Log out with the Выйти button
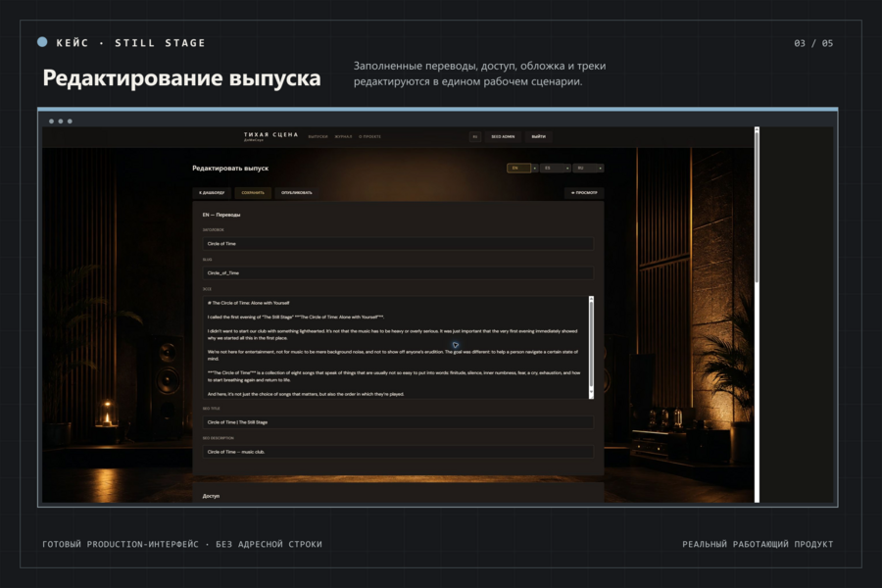This screenshot has height=588, width=882. [x=538, y=137]
